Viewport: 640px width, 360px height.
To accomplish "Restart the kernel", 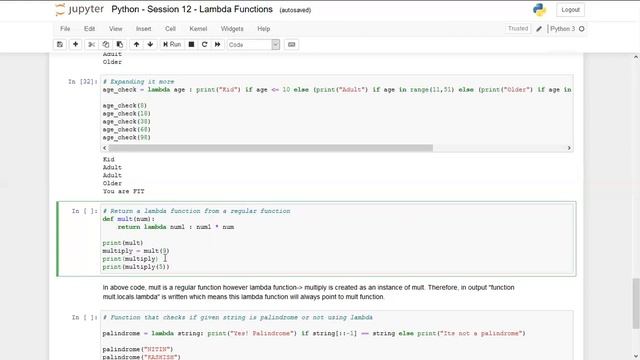I will click(204, 44).
